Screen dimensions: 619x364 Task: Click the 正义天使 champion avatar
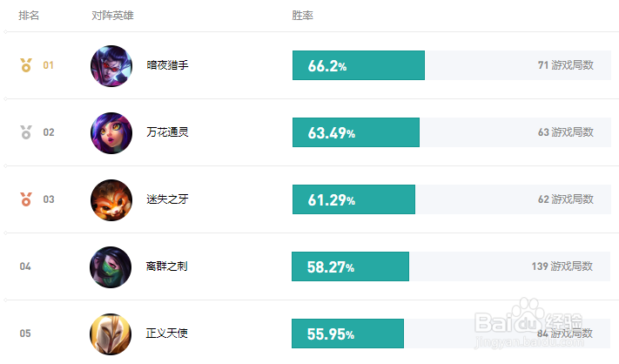click(111, 334)
